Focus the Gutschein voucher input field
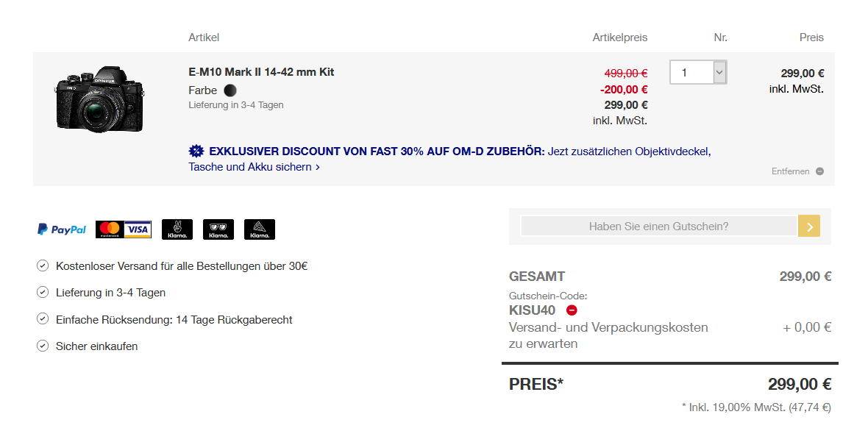Viewport: 868px width, 442px height. 658,227
